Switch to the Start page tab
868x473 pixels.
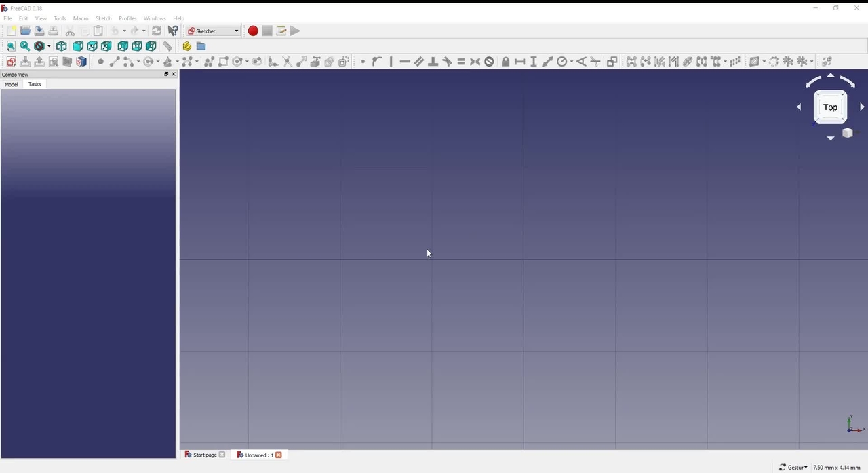click(x=205, y=455)
